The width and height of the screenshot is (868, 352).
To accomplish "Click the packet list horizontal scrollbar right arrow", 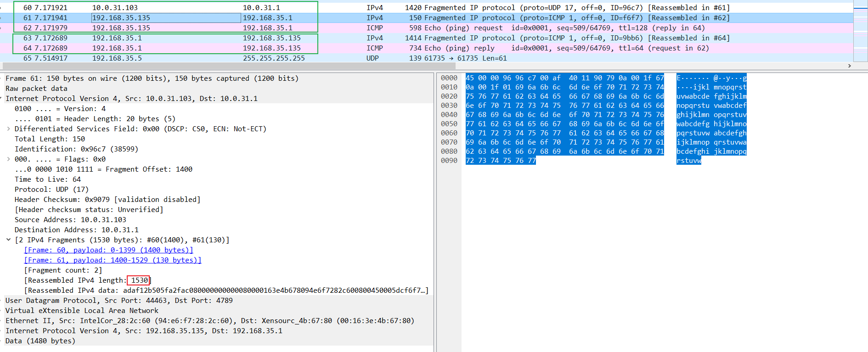I will (849, 66).
